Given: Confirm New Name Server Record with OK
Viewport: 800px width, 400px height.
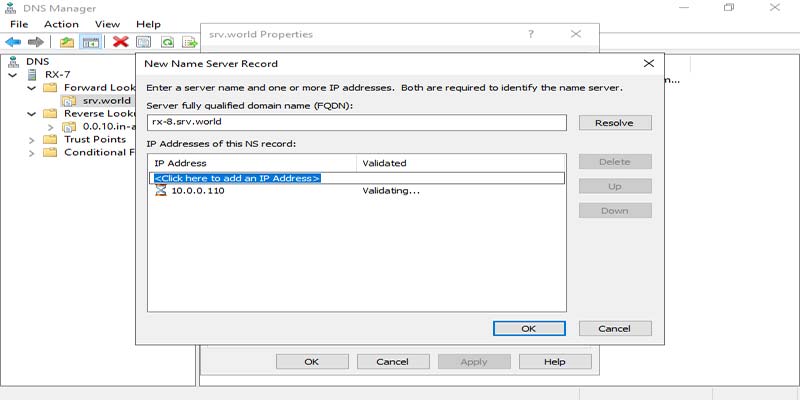Looking at the screenshot, I should coord(528,328).
